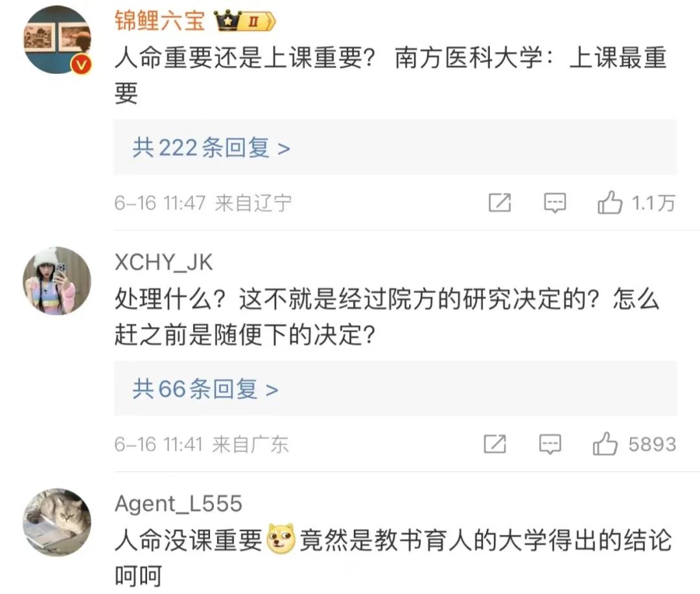Image resolution: width=700 pixels, height=594 pixels.
Task: Tap the doge emoji in Agent_L555's comment
Action: [281, 538]
